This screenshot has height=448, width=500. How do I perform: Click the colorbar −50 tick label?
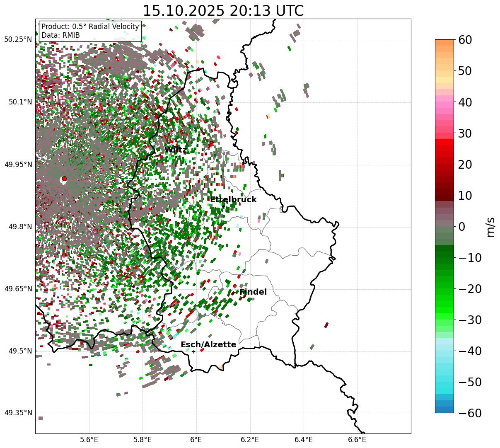[x=470, y=382]
